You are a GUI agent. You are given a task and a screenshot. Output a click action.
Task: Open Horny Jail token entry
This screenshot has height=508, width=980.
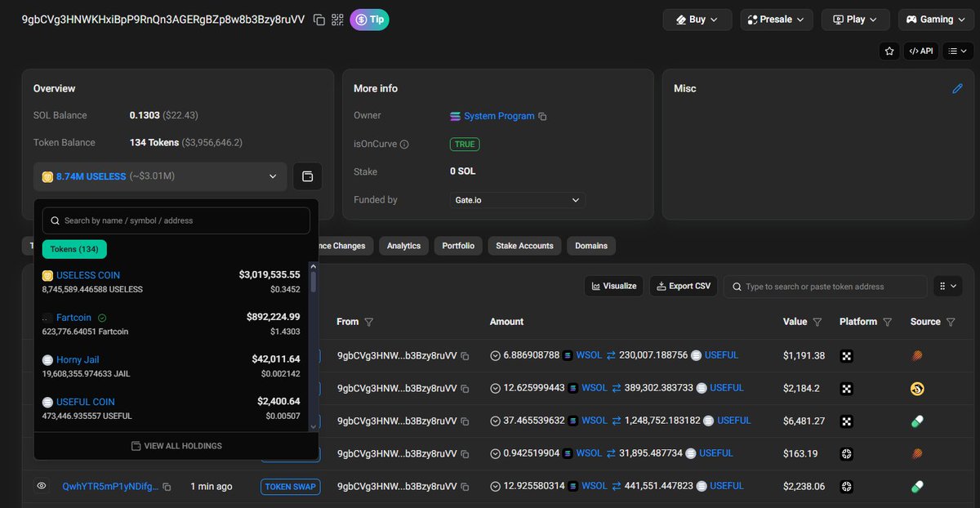[x=78, y=359]
